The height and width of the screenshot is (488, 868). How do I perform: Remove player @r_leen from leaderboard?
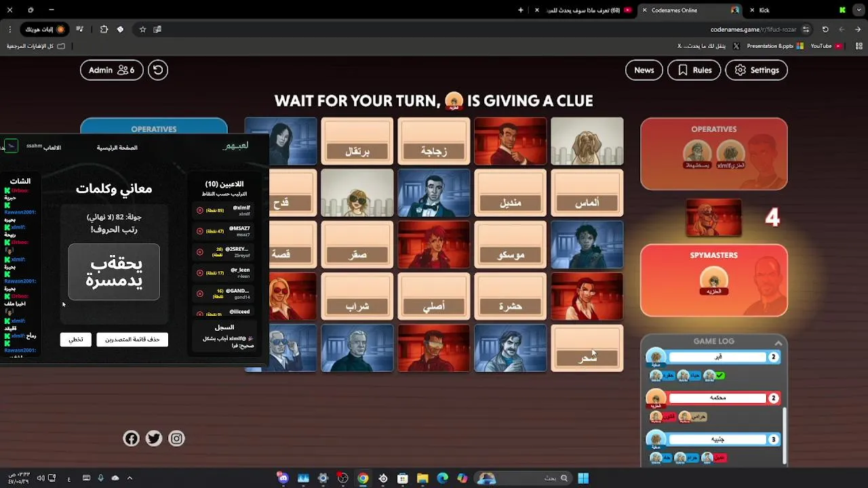pos(200,272)
